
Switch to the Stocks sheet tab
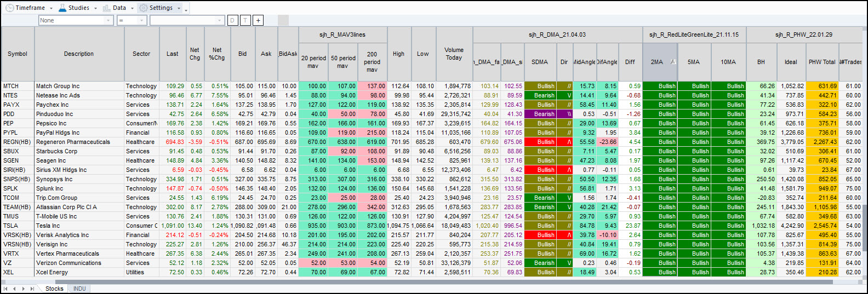point(54,289)
